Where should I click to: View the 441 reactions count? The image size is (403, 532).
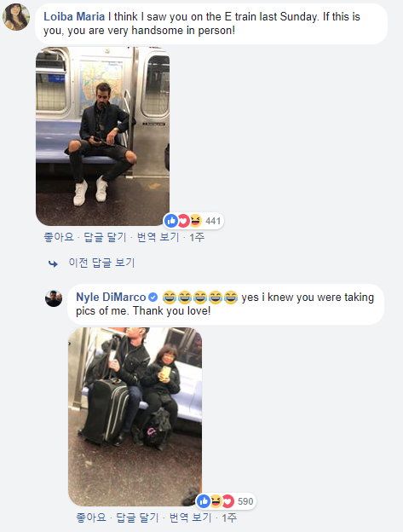213,221
